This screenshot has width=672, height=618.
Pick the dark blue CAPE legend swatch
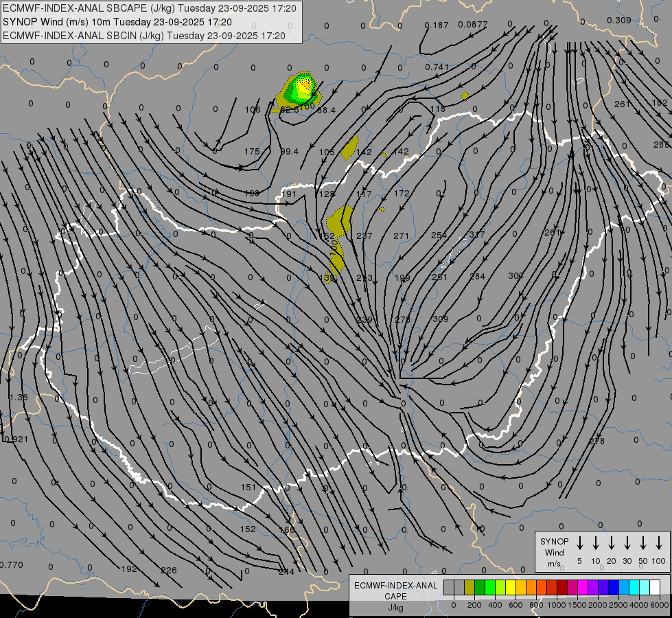(614, 588)
